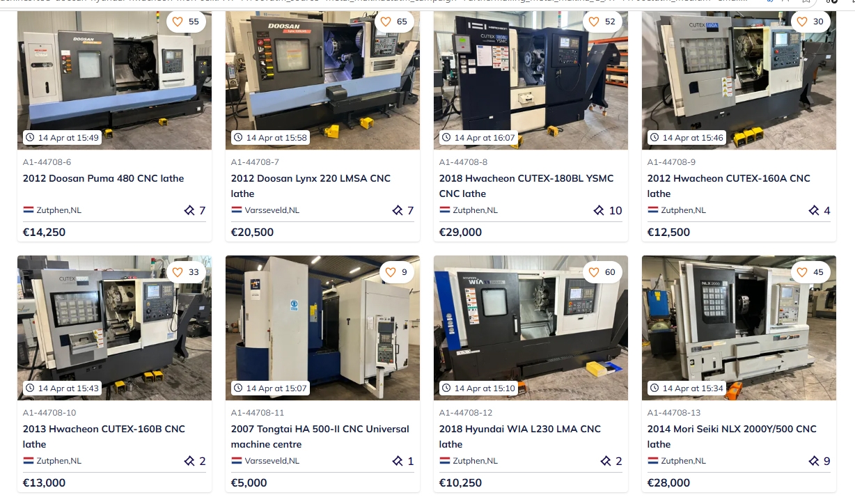Click bid gavel icon on Doosan Puma 480
855x504 pixels.
(189, 210)
